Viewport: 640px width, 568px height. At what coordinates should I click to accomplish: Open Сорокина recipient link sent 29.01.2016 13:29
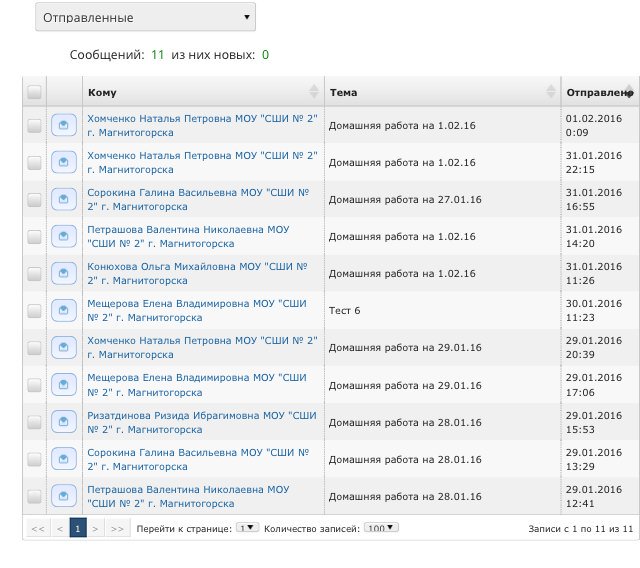point(198,459)
